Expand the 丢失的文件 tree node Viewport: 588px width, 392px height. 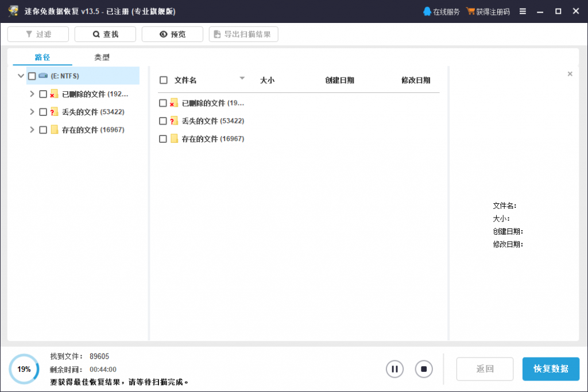point(32,112)
